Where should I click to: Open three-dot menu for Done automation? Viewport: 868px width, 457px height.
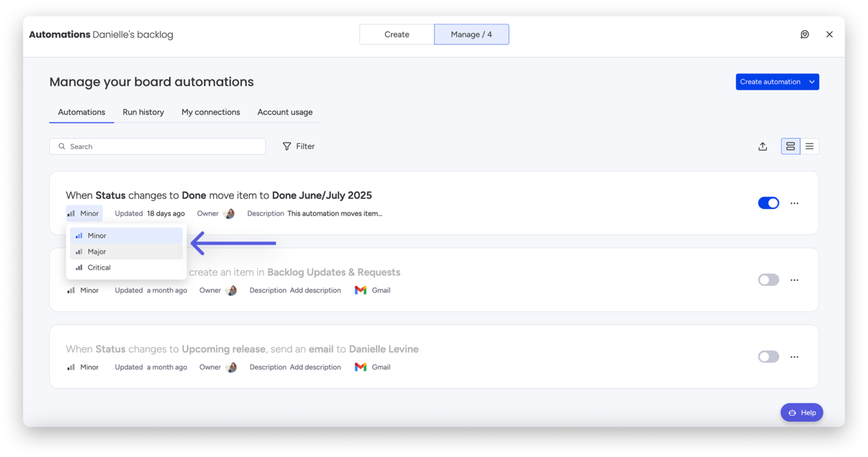click(x=794, y=203)
